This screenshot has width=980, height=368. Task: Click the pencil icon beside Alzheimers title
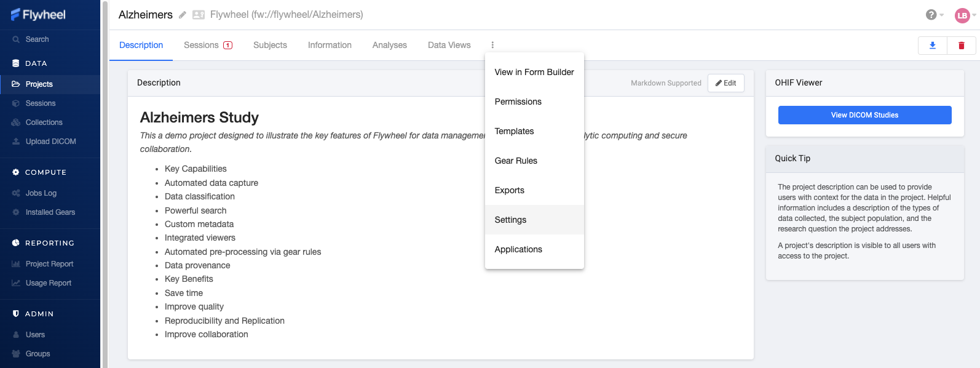(183, 15)
